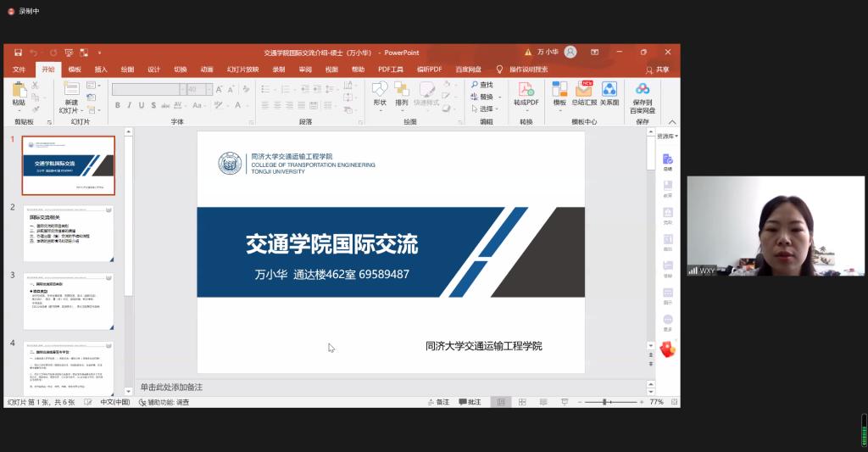The height and width of the screenshot is (452, 868).
Task: Click the 共享 share button
Action: point(658,70)
